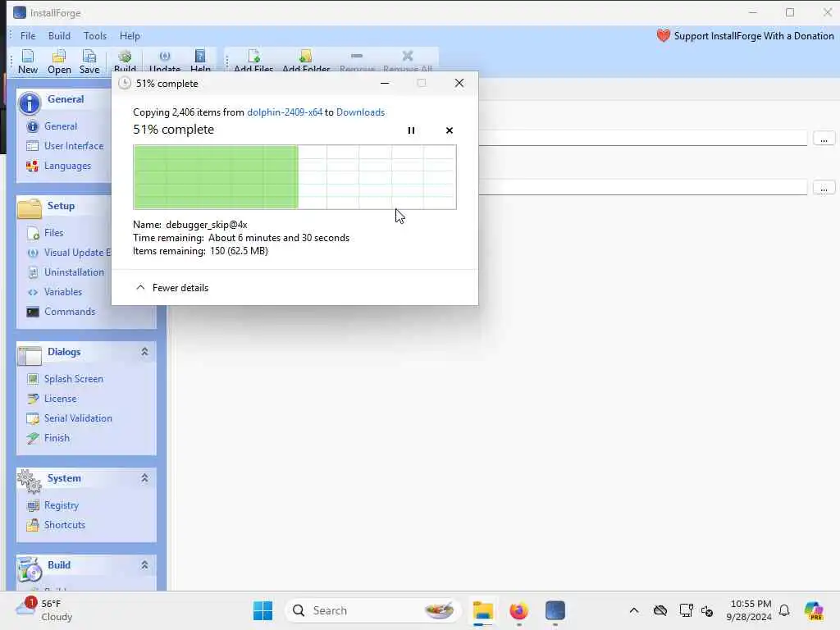The height and width of the screenshot is (630, 840).
Task: Click the Downloads destination link
Action: (x=361, y=112)
